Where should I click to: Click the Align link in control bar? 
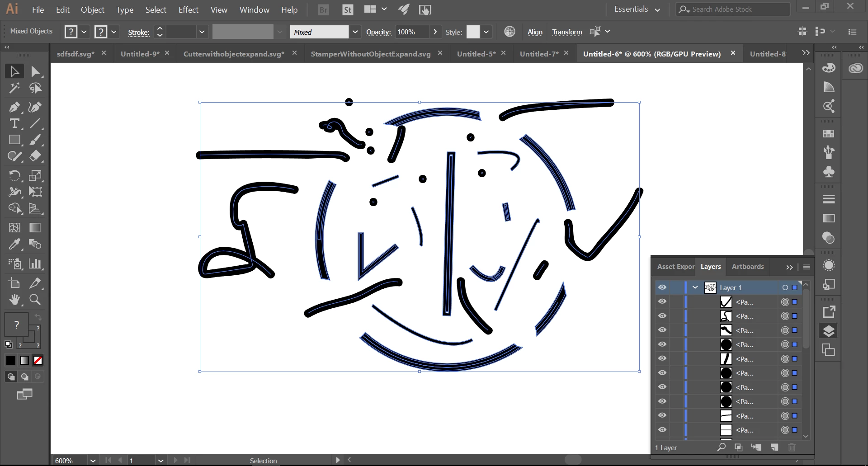(x=535, y=32)
